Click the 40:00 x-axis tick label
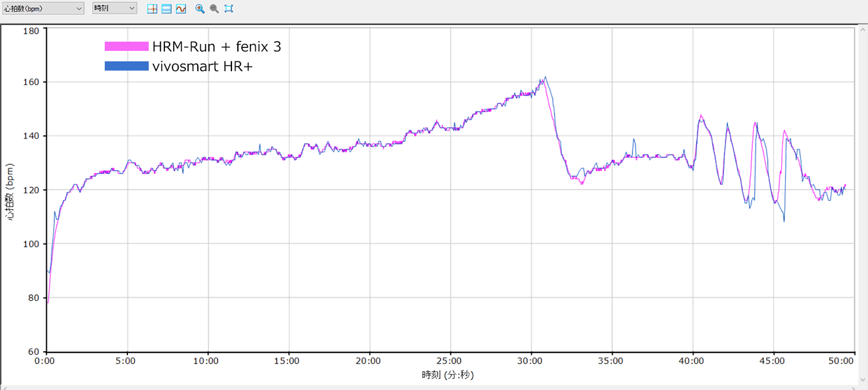 pyautogui.click(x=692, y=361)
